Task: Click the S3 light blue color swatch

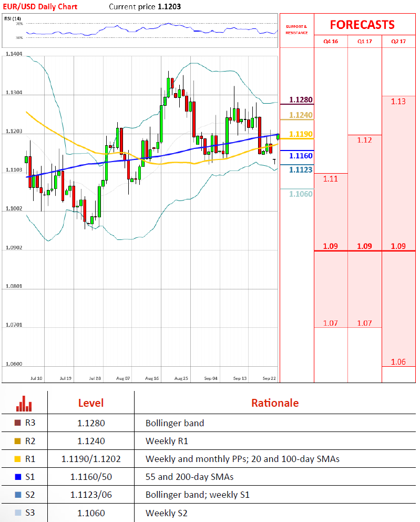Action: pos(18,513)
